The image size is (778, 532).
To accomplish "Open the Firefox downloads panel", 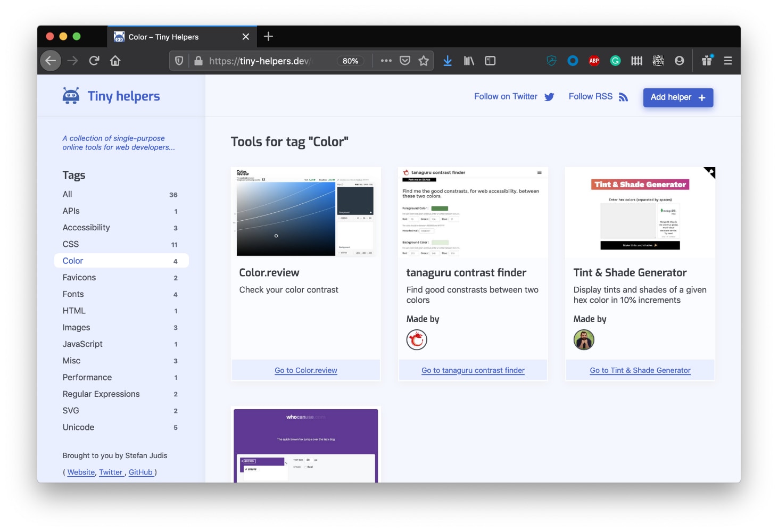I will pos(448,61).
